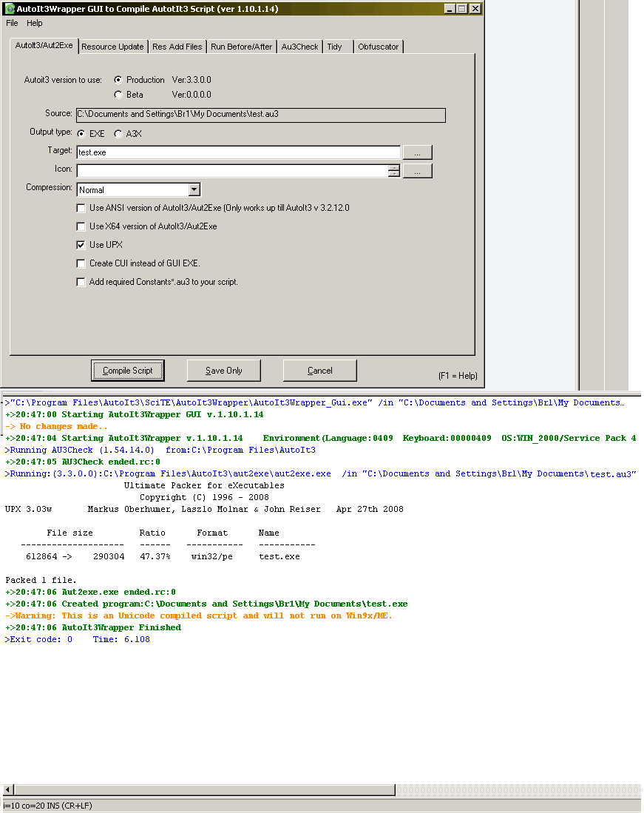Click the (F1 = Help) label
Viewport: 644px width, 813px height.
(458, 376)
